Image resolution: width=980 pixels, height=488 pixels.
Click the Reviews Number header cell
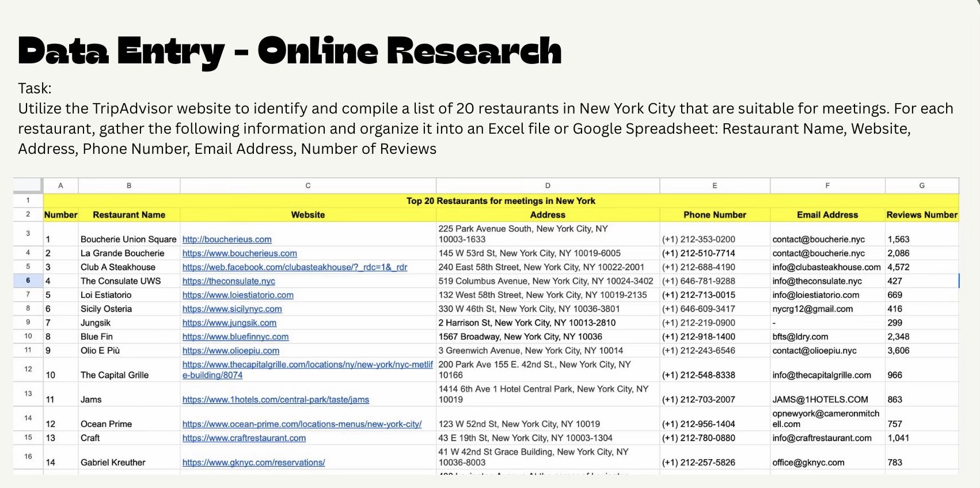coord(922,215)
